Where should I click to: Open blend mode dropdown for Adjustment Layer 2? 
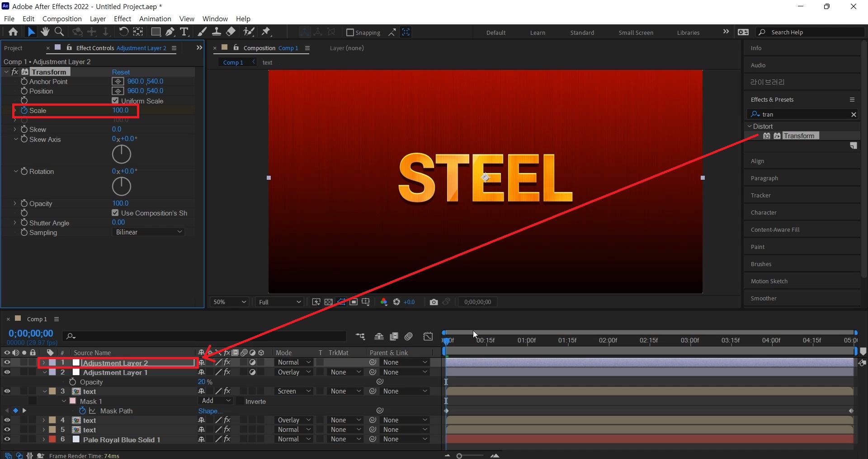pyautogui.click(x=294, y=362)
